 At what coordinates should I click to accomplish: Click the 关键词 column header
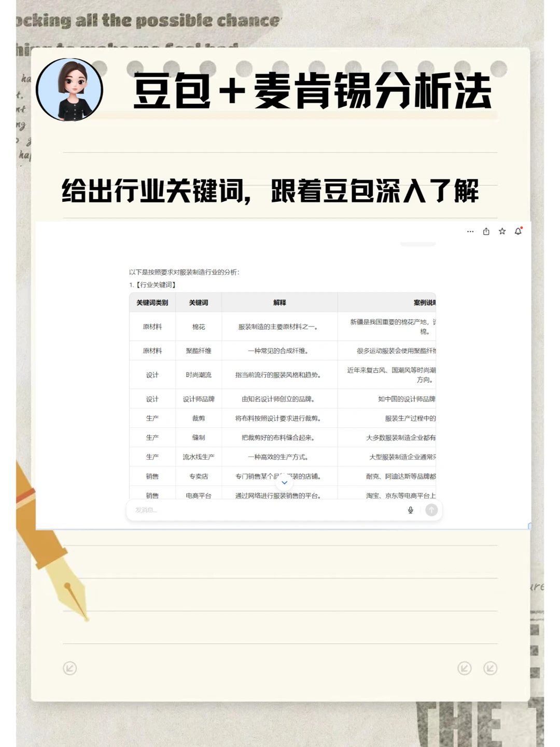click(199, 302)
